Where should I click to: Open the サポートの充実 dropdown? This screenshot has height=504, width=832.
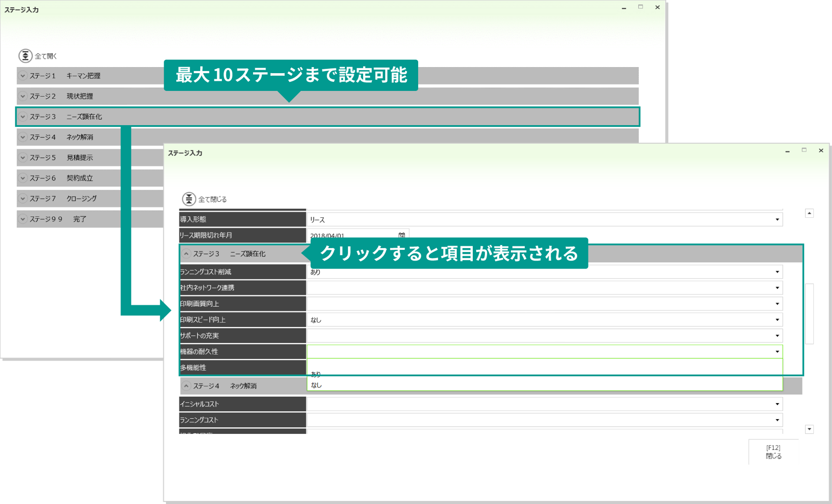click(x=777, y=336)
